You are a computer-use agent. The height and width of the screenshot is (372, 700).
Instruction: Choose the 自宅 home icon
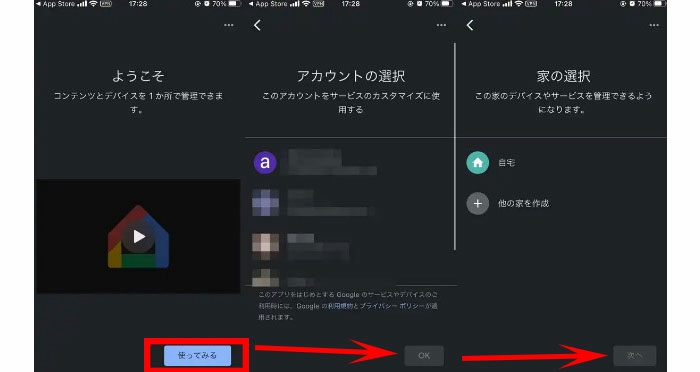pos(478,163)
